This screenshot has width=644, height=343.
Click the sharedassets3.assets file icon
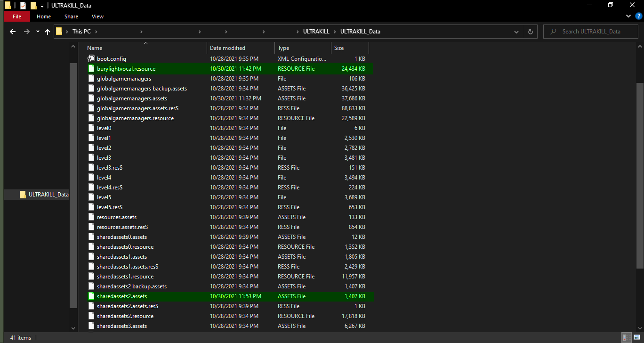[92, 326]
